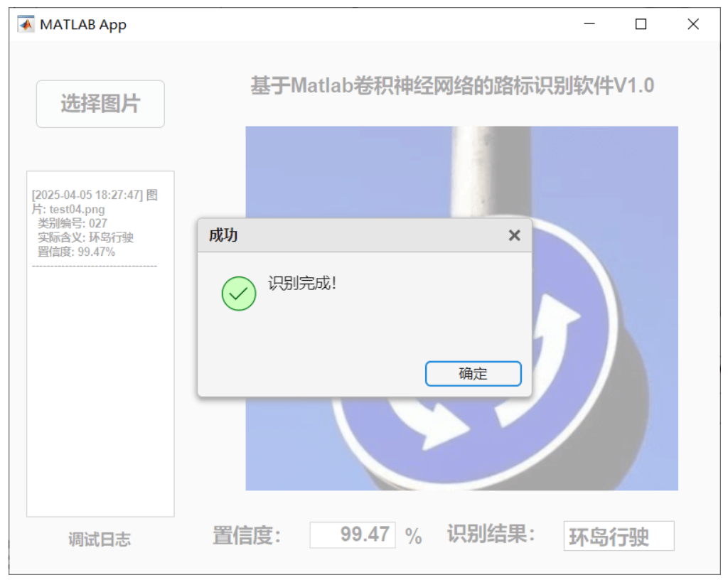
Task: Click the 识别结果 field showing 环岛行驶
Action: (619, 535)
